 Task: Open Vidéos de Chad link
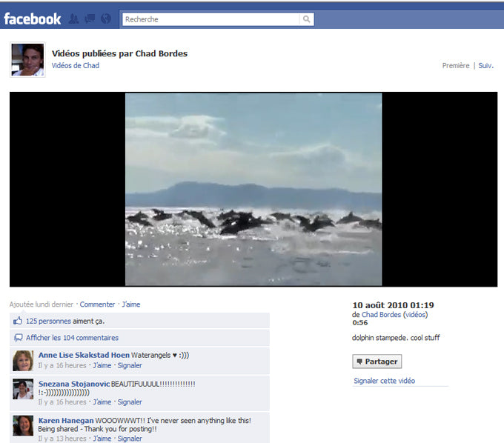click(x=75, y=66)
